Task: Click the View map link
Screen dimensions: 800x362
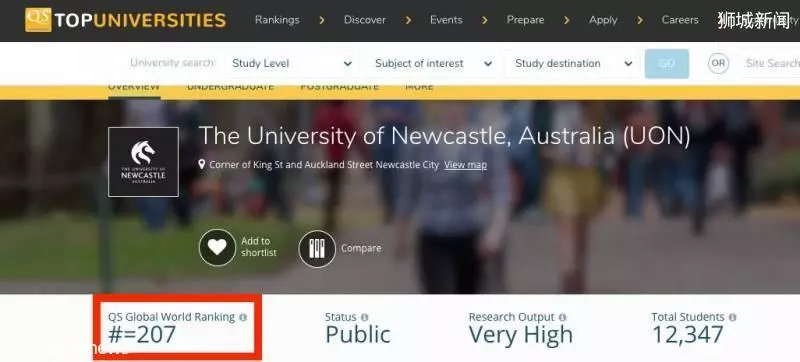Action: pos(465,165)
